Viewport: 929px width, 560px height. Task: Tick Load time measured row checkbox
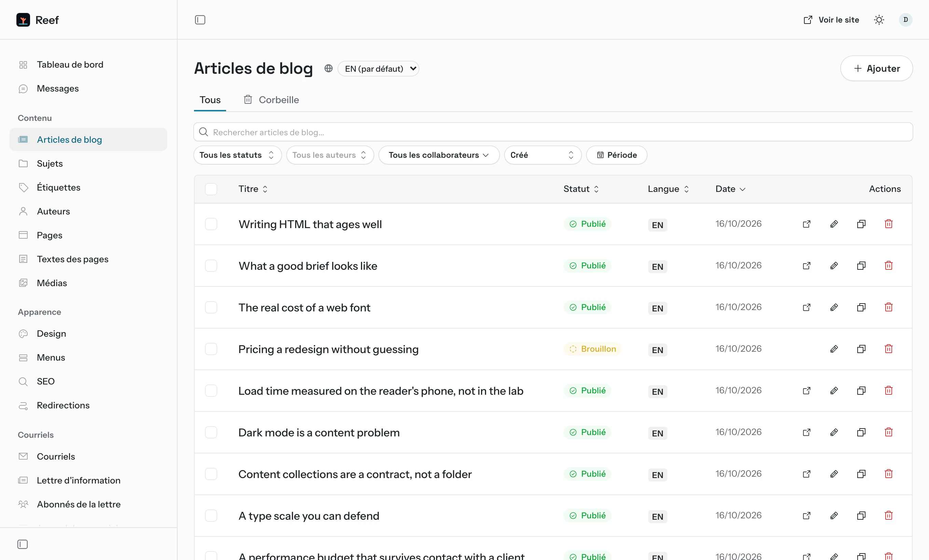click(x=211, y=390)
